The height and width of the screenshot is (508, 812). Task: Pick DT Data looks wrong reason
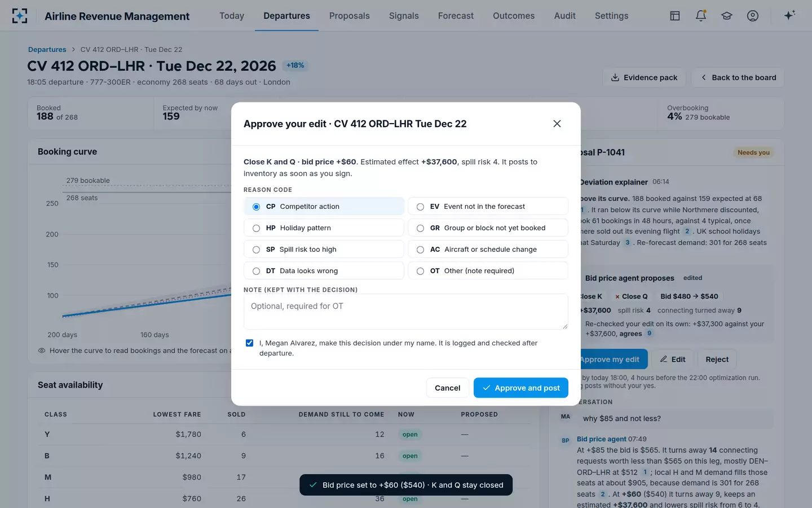[x=324, y=271]
